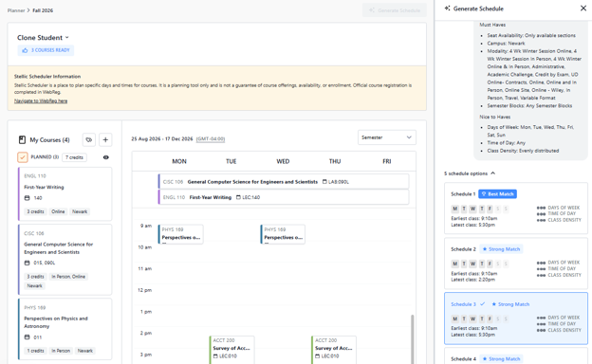Click the Online tag on ENGL 110 card
The image size is (592, 364).
(58, 211)
